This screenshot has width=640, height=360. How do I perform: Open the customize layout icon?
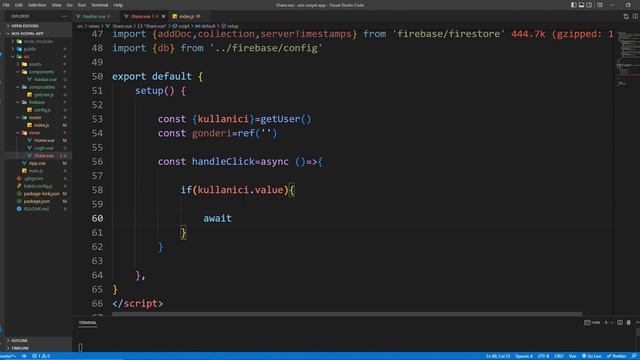(x=600, y=5)
